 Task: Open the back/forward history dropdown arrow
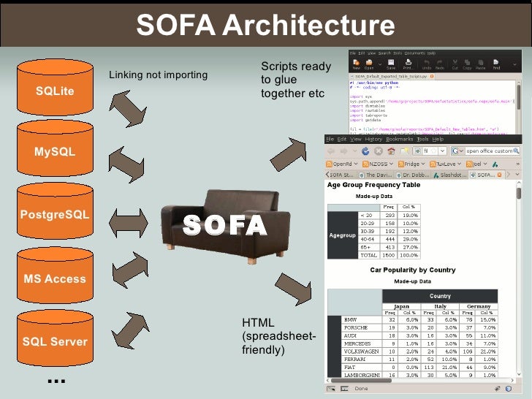(355, 151)
